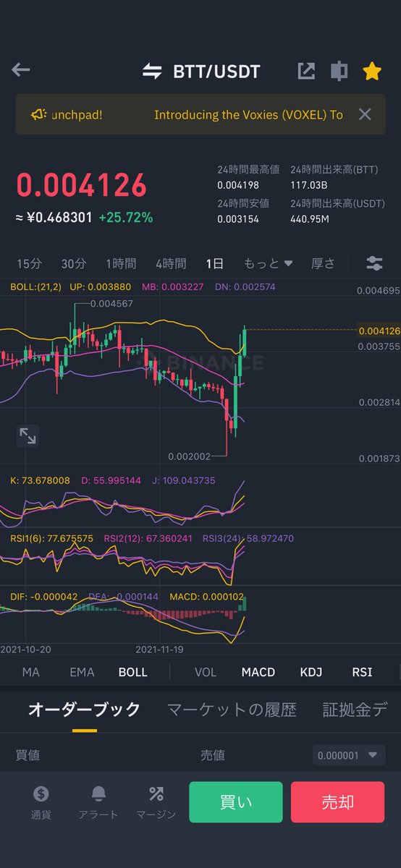This screenshot has height=868, width=401.
Task: Open the マーケットの履歴 tab
Action: tap(232, 710)
